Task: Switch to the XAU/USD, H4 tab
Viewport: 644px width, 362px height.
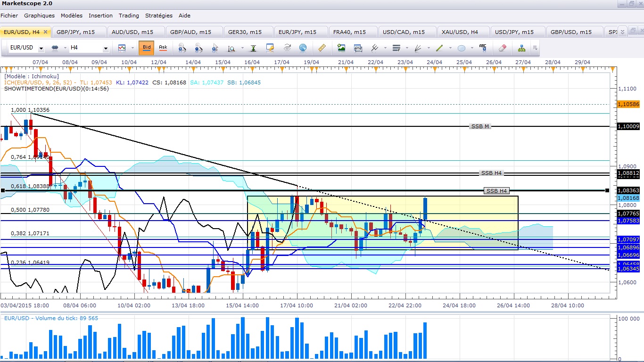Action: click(460, 32)
